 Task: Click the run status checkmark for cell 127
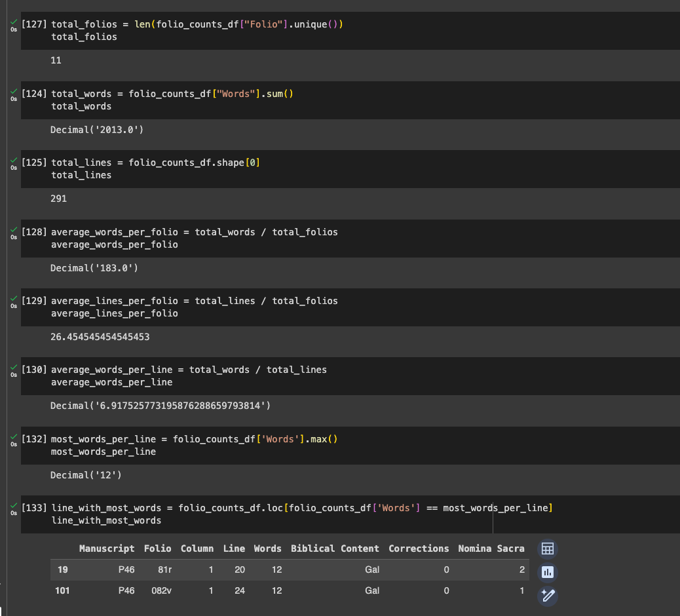click(x=14, y=24)
